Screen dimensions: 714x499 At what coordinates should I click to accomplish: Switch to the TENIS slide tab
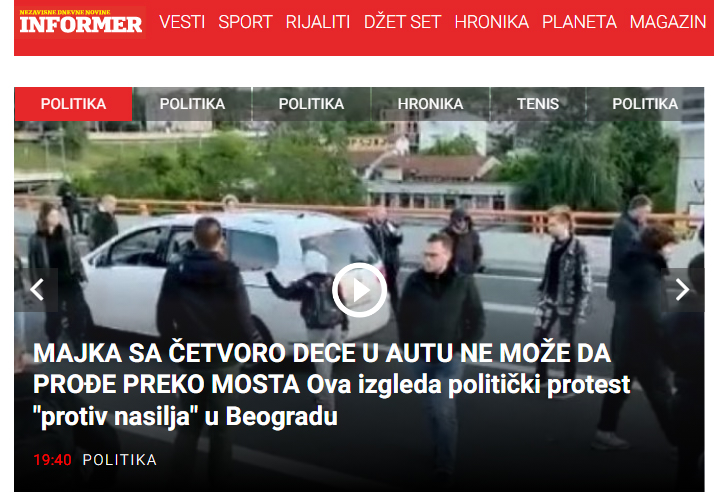point(538,104)
